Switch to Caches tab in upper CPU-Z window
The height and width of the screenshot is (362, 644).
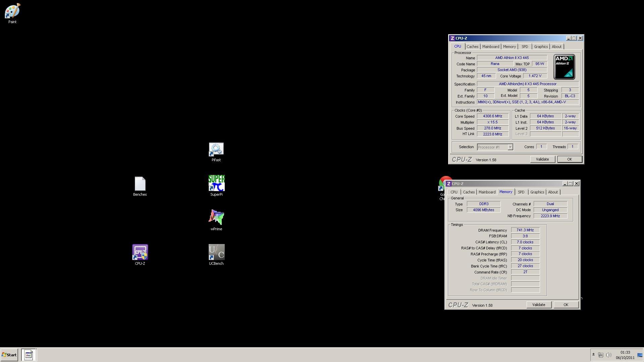[472, 47]
